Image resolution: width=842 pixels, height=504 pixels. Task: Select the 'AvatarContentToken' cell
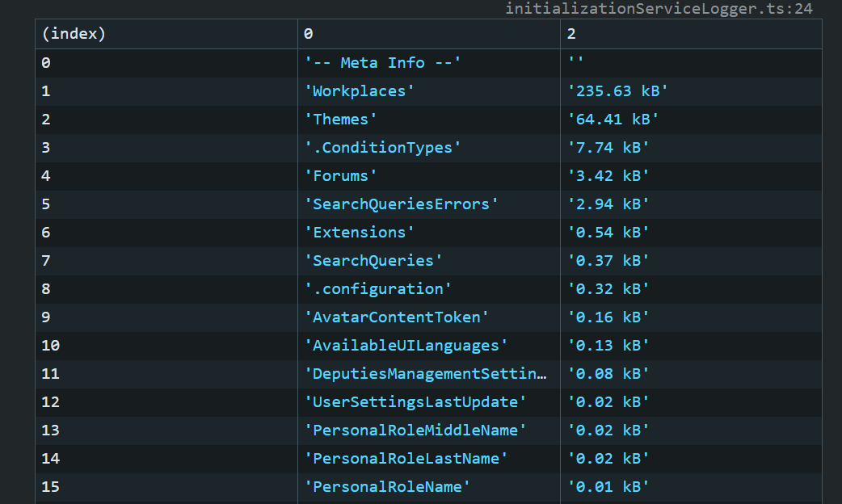coord(396,317)
